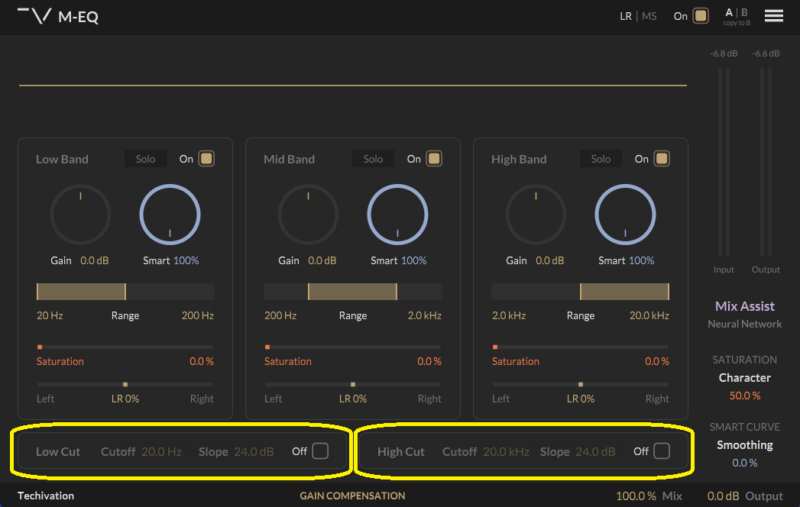
Task: Toggle the global plugin On switch
Action: [701, 16]
